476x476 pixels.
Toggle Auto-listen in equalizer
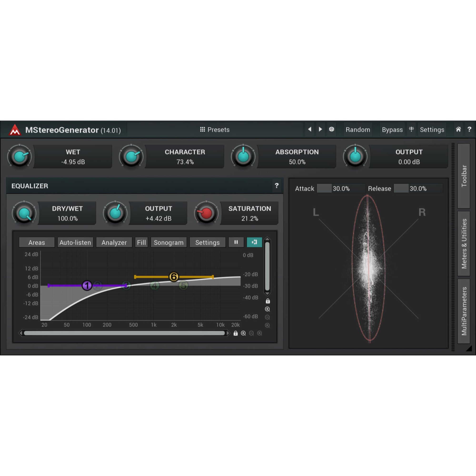(x=75, y=242)
